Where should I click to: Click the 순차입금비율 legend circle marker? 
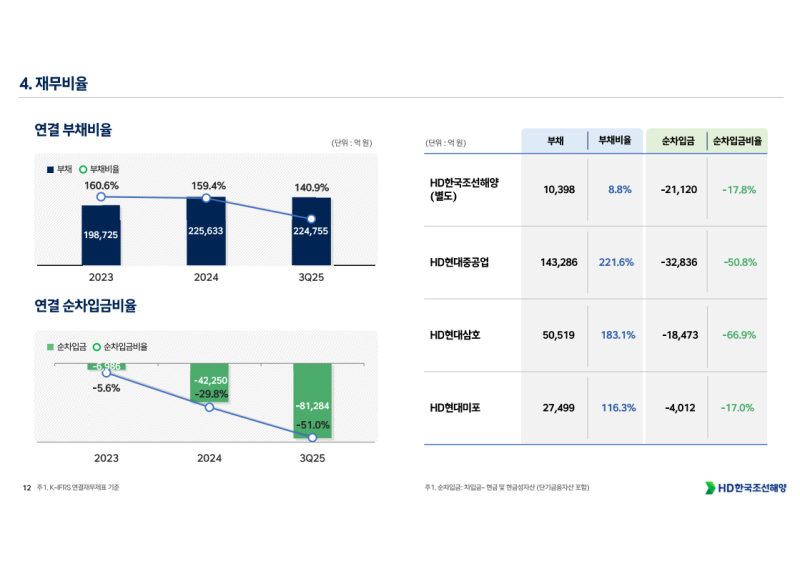click(96, 347)
